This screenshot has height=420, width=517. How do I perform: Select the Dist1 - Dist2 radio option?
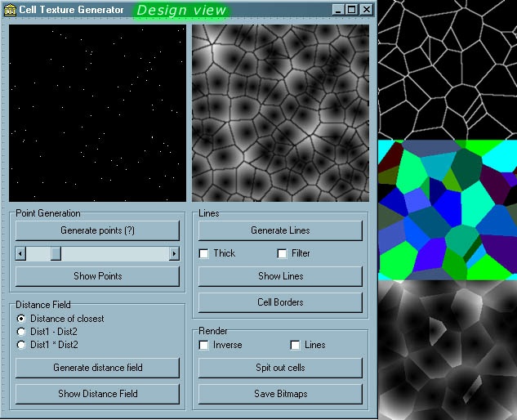point(21,332)
